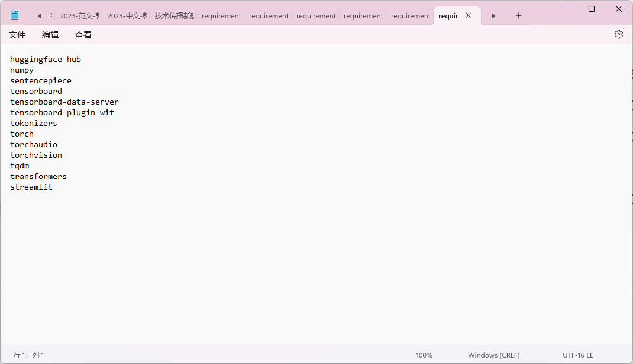
Task: Add a new tab with plus button
Action: coord(518,16)
